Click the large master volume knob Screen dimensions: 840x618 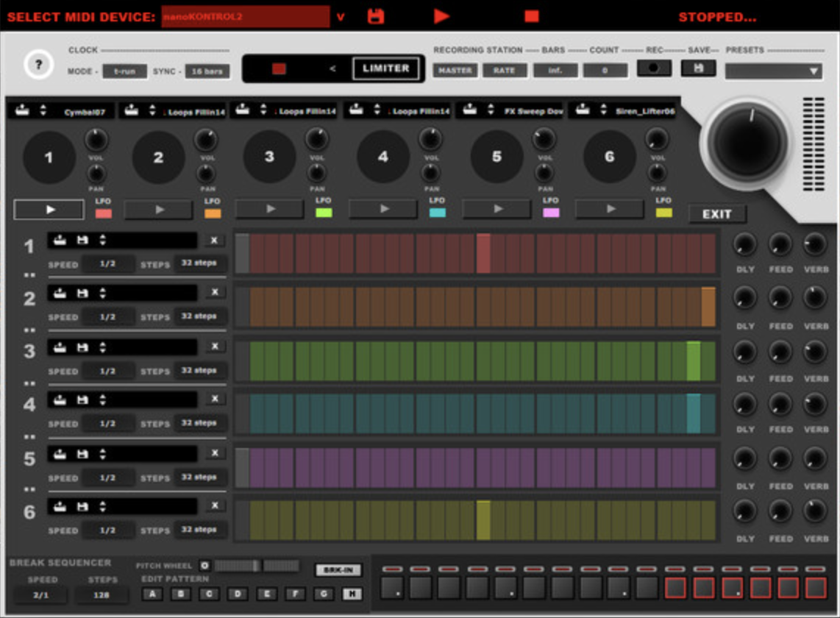click(747, 143)
